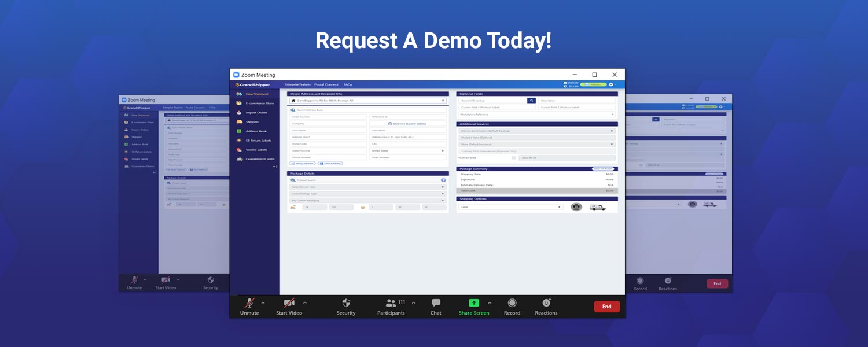Click the Declared Value (Optional) field
The height and width of the screenshot is (347, 868).
(x=536, y=138)
